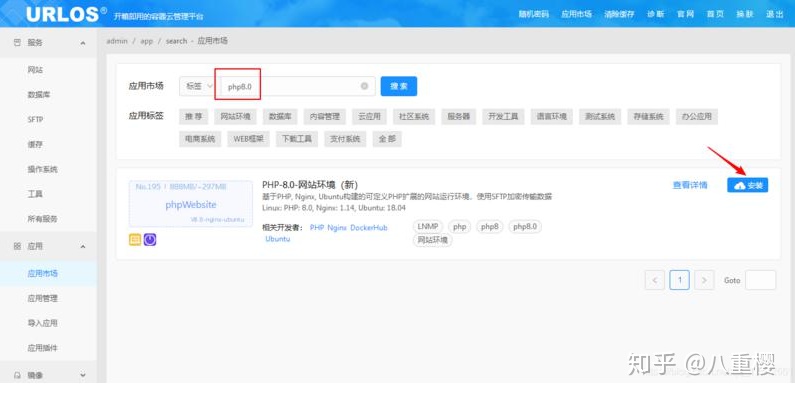Filter by the 服务器 tag
Screen dimensions: 795x397
458,117
